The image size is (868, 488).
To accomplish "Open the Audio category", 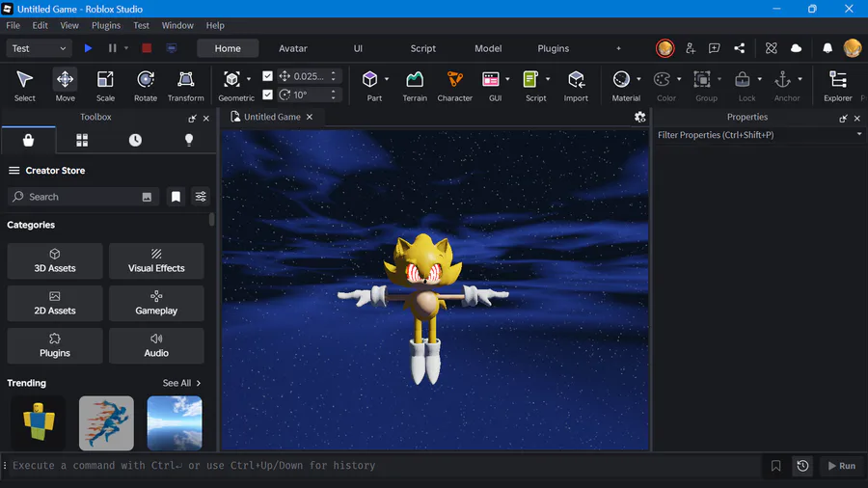I will click(156, 346).
